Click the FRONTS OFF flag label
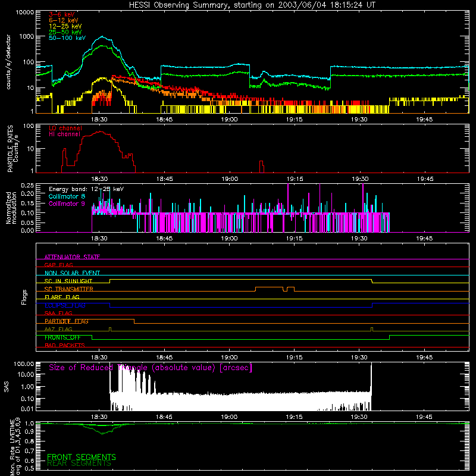This screenshot has width=476, height=476. point(62,337)
